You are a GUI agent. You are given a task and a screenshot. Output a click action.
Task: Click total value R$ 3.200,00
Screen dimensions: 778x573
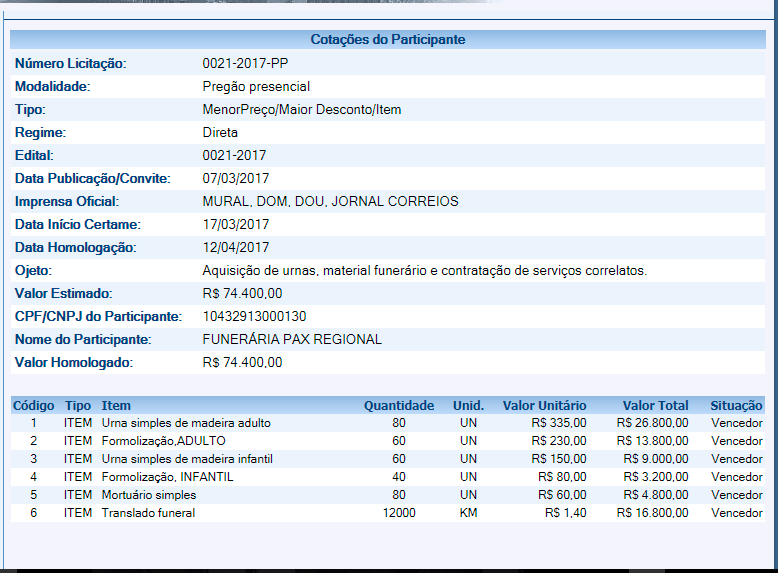(656, 477)
